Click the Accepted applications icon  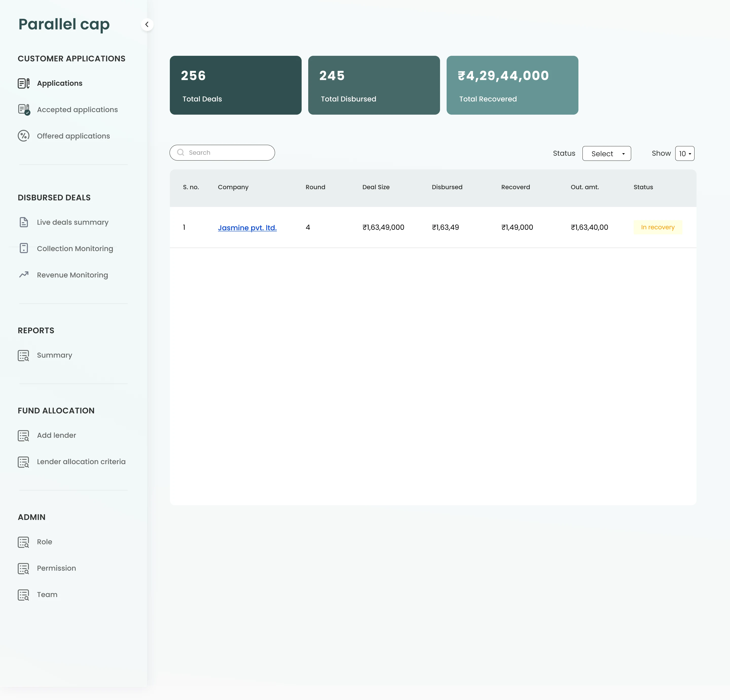24,110
